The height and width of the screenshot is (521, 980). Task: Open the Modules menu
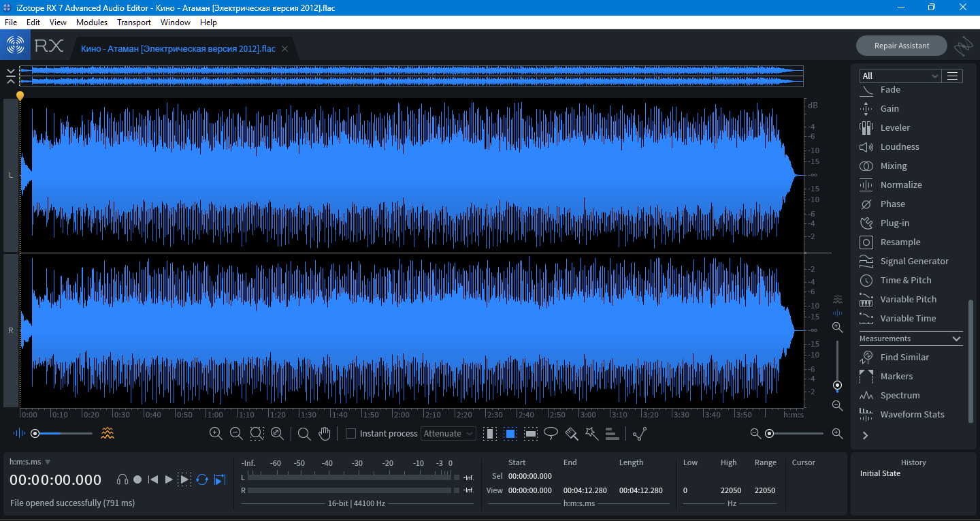coord(92,22)
